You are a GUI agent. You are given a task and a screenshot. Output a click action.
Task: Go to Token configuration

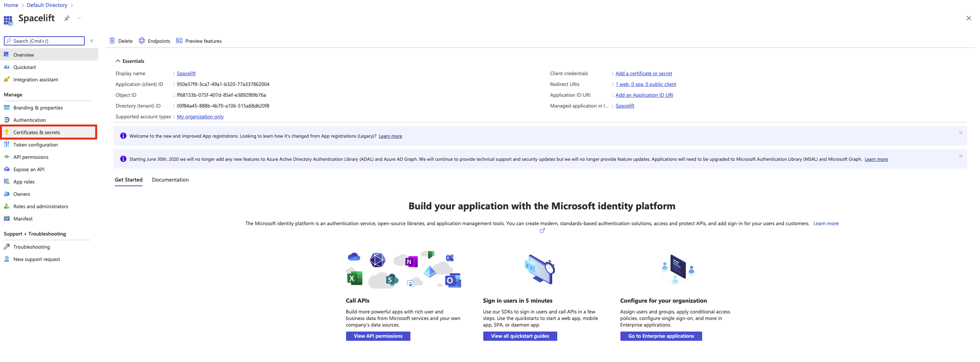35,145
